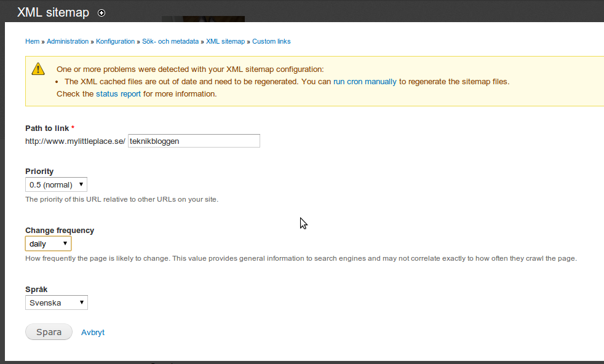Click the add-shortcut plus icon beside the title
604x364 pixels.
click(x=101, y=13)
